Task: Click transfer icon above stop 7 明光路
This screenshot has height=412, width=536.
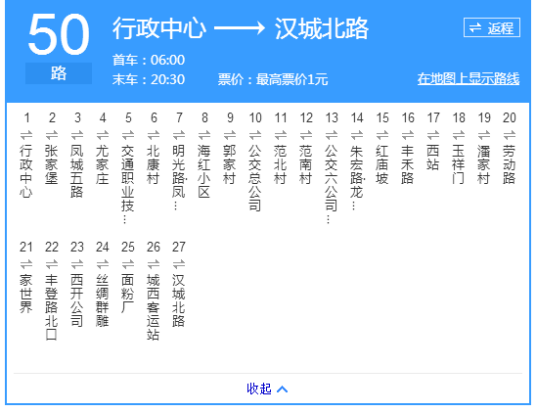Action: [x=179, y=135]
